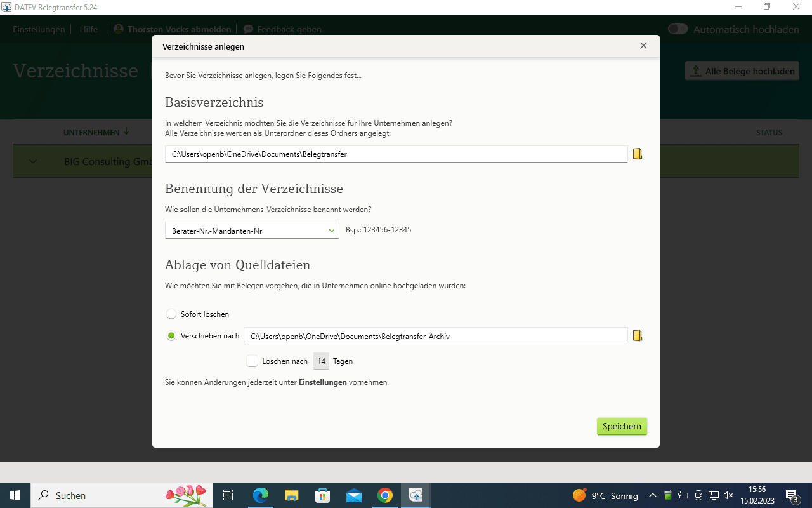
Task: Open Task View in the taskbar
Action: pos(228,495)
